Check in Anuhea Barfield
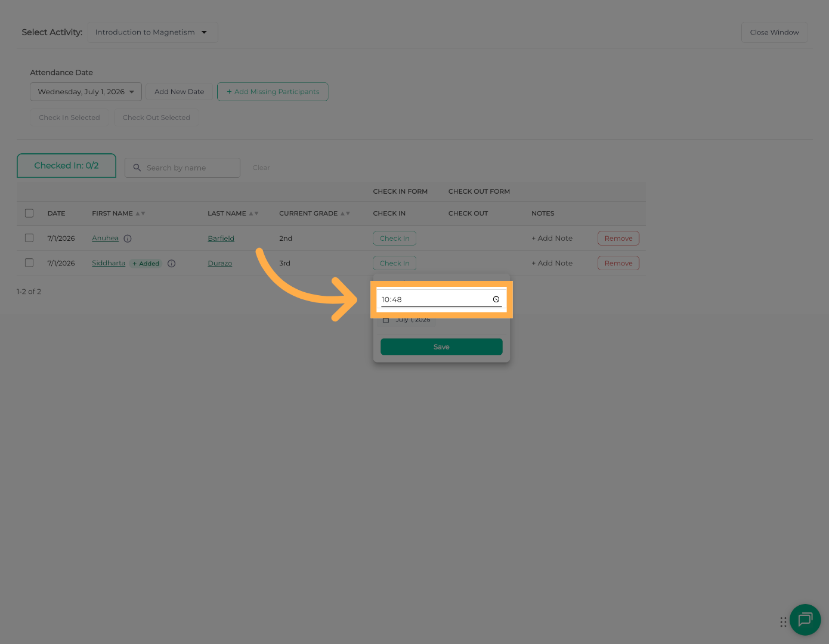 point(395,239)
